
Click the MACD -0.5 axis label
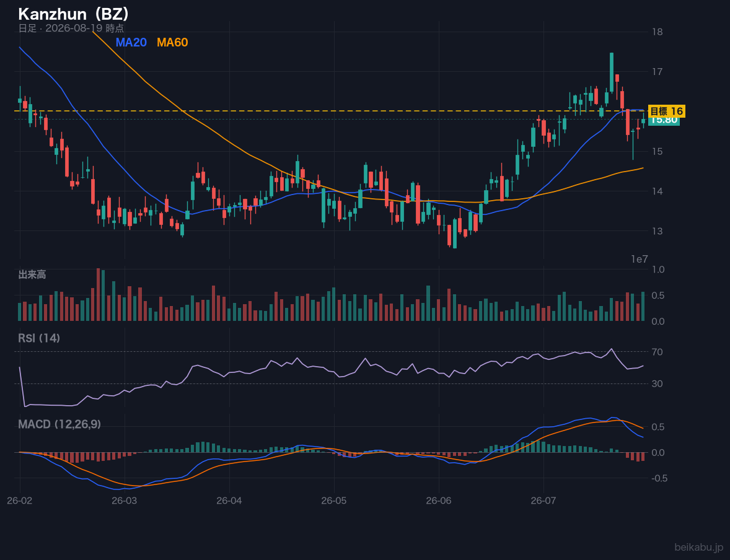click(x=659, y=478)
